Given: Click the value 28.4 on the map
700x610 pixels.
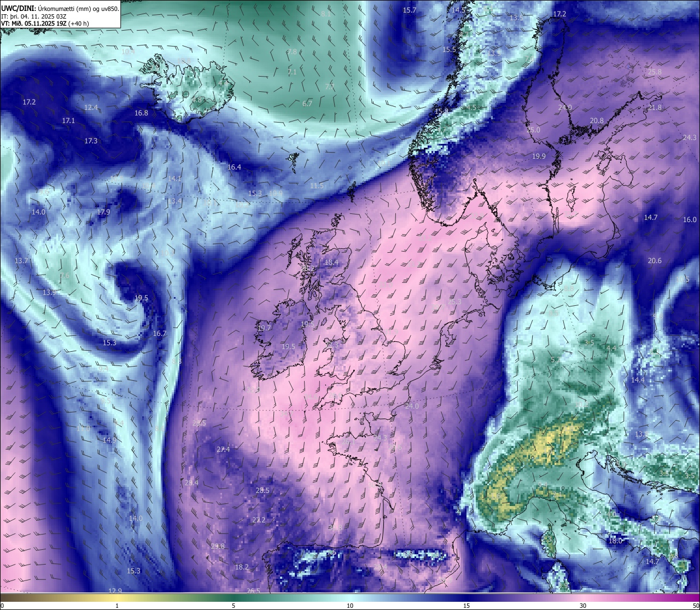Looking at the screenshot, I should pyautogui.click(x=191, y=483).
